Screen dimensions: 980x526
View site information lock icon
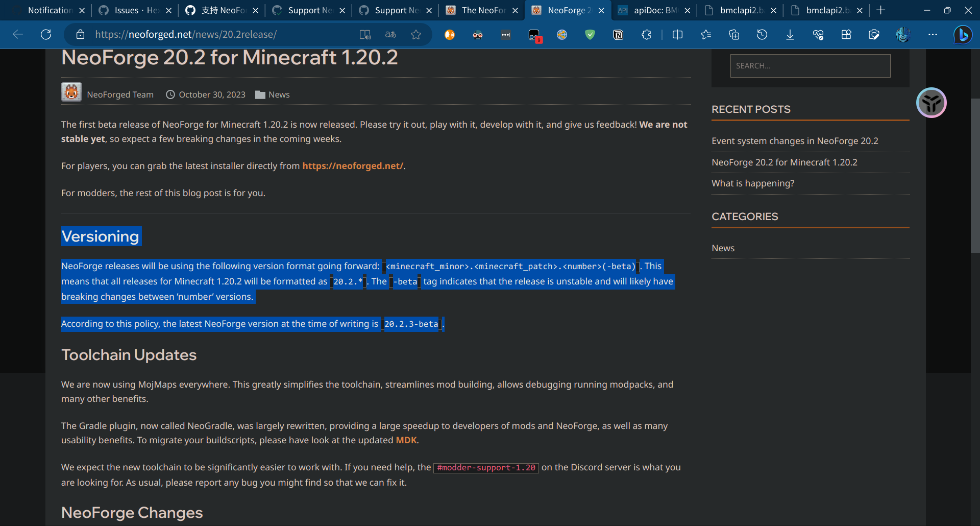pyautogui.click(x=80, y=34)
